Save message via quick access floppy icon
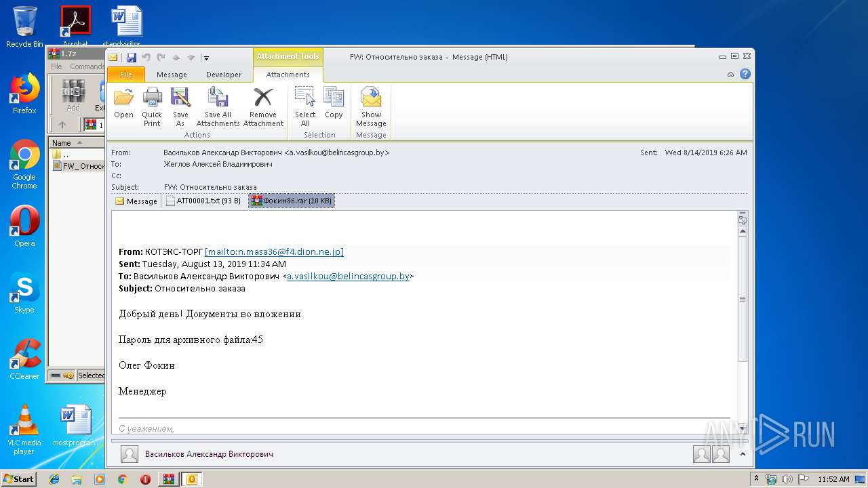The image size is (868, 488). [x=132, y=58]
